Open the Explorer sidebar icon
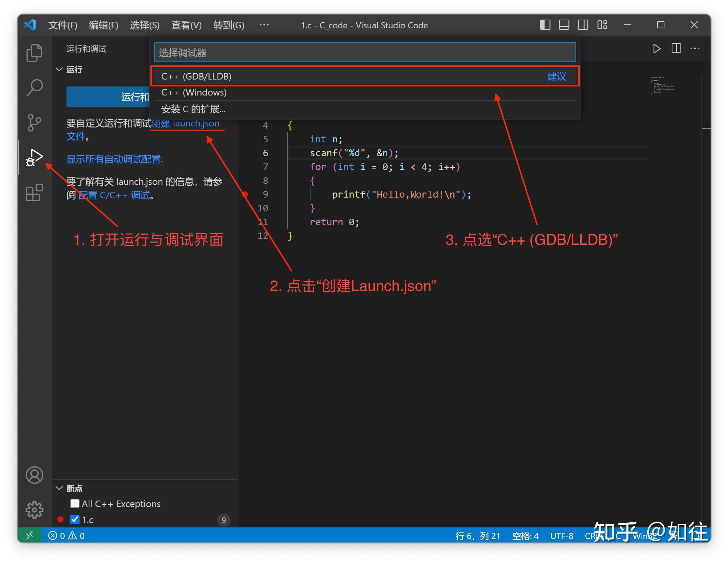The height and width of the screenshot is (563, 728). point(35,53)
